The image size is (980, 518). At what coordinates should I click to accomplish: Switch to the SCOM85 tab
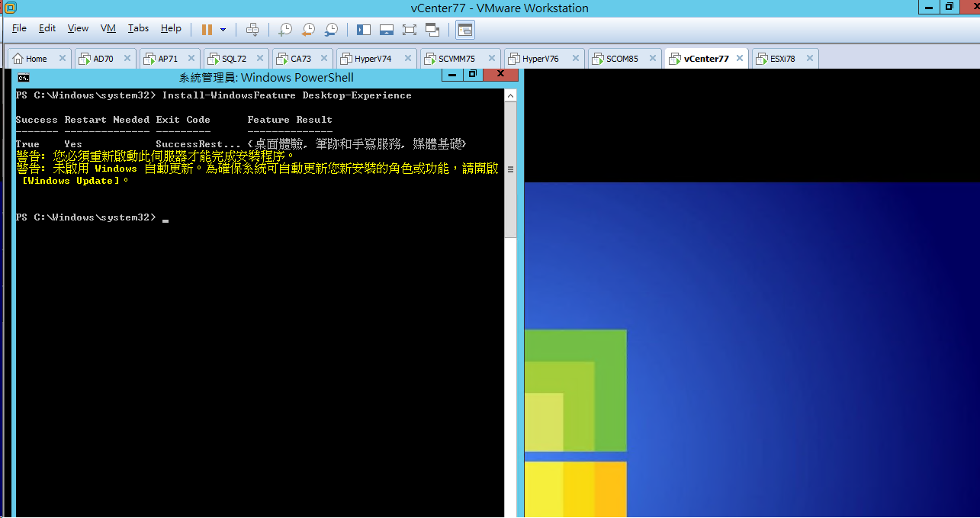625,59
